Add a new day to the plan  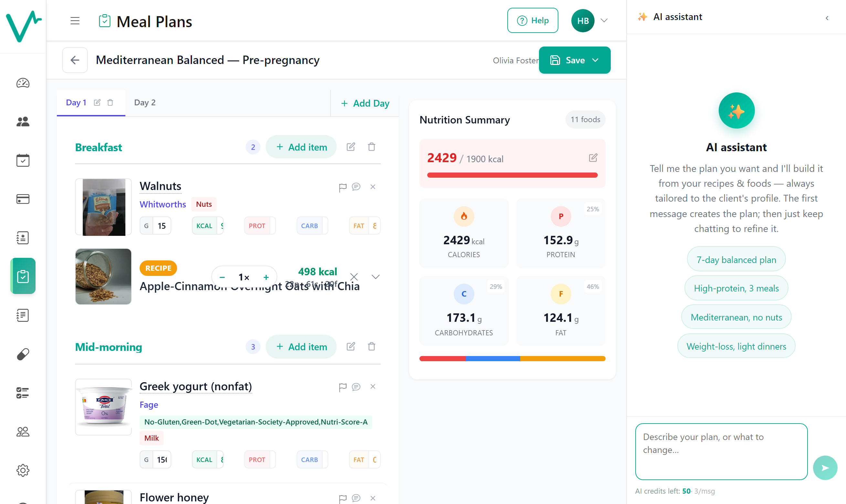click(x=365, y=103)
